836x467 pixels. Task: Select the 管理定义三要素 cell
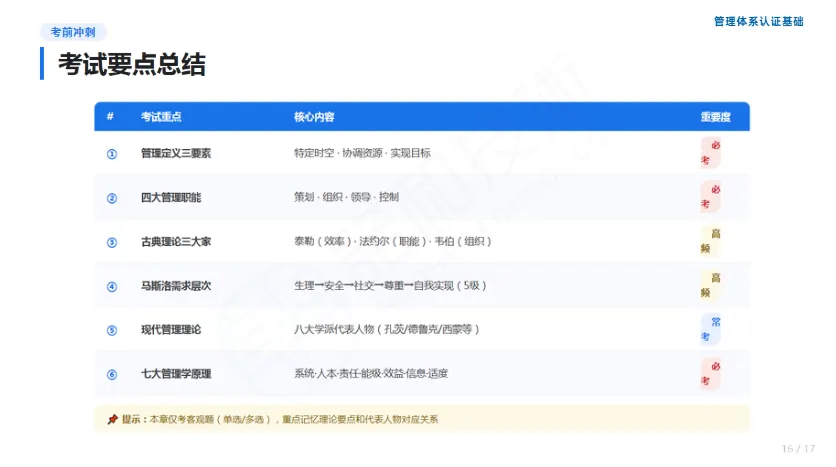[176, 154]
